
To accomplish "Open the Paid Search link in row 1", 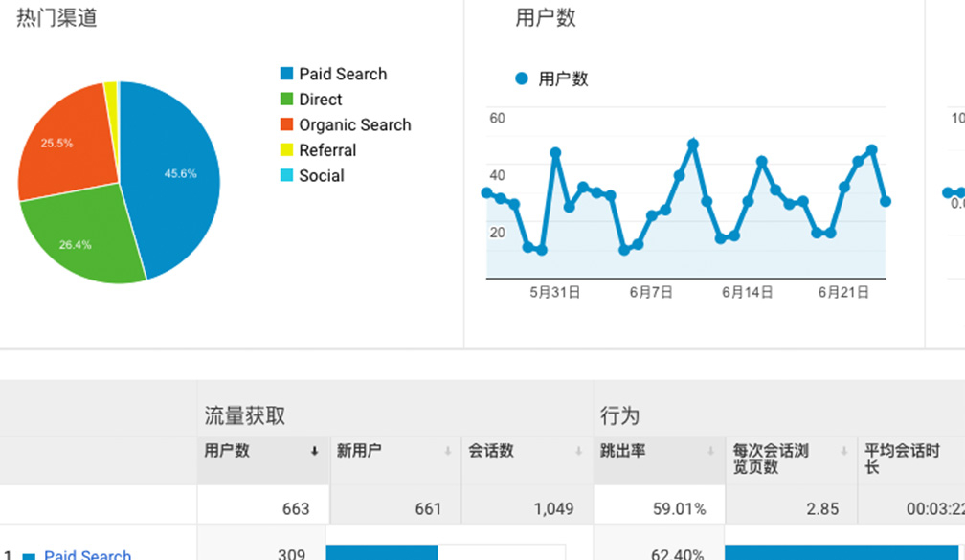I will tap(87, 554).
